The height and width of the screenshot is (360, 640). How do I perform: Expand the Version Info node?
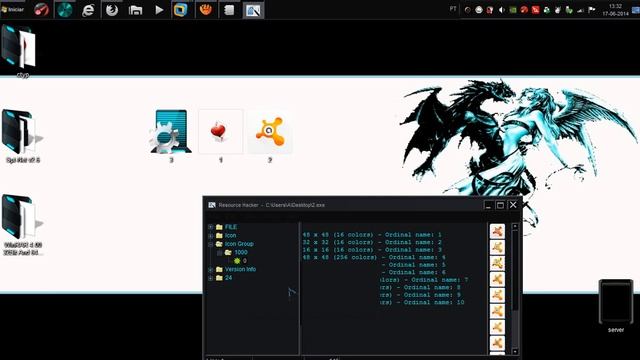pyautogui.click(x=211, y=269)
